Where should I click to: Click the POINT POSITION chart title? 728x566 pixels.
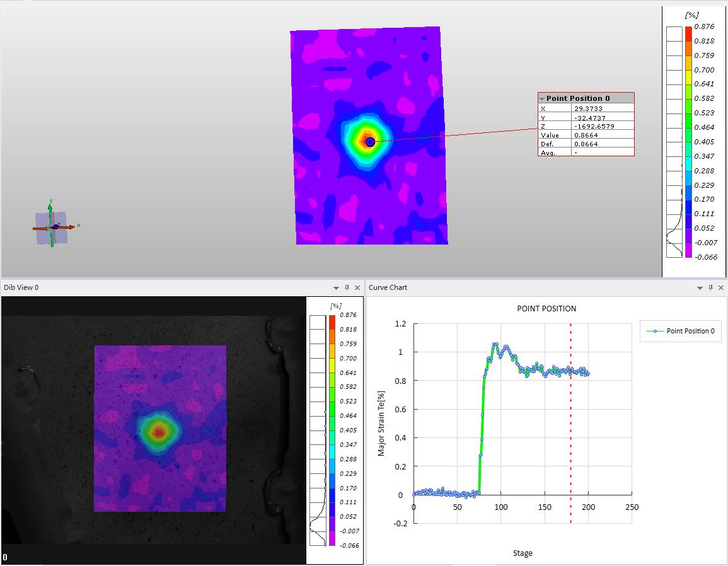coord(546,309)
